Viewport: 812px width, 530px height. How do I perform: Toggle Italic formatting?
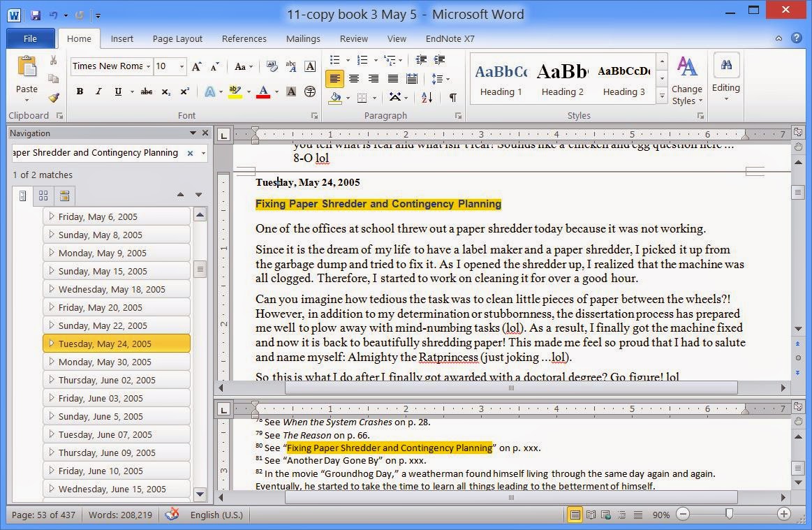[x=98, y=91]
